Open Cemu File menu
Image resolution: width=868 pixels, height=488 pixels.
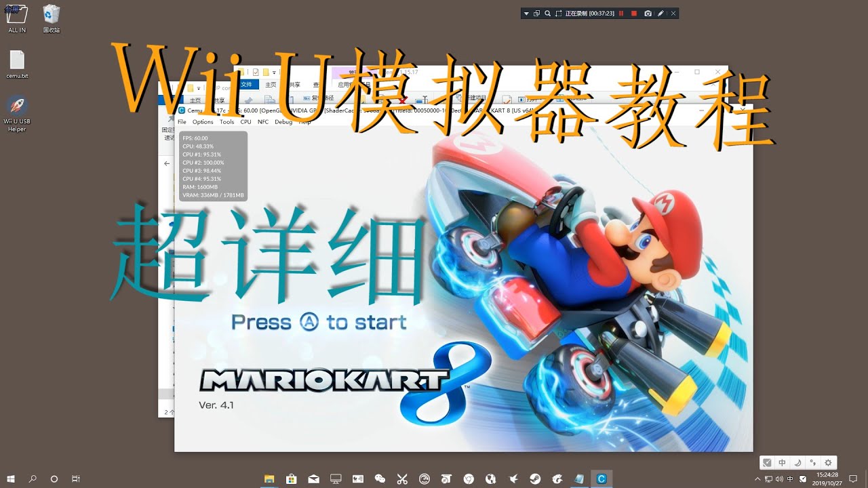[x=182, y=122]
